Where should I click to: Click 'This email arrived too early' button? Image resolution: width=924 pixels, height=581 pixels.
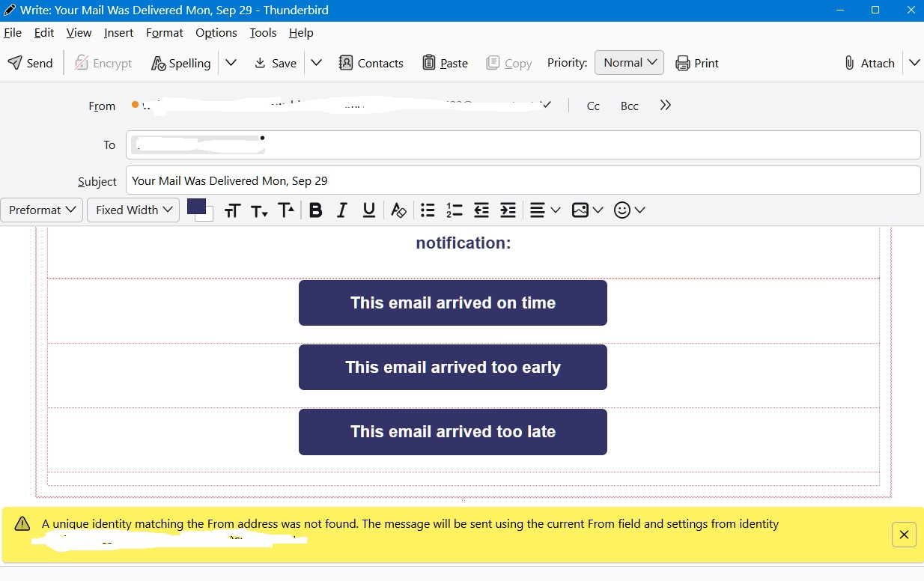point(453,368)
